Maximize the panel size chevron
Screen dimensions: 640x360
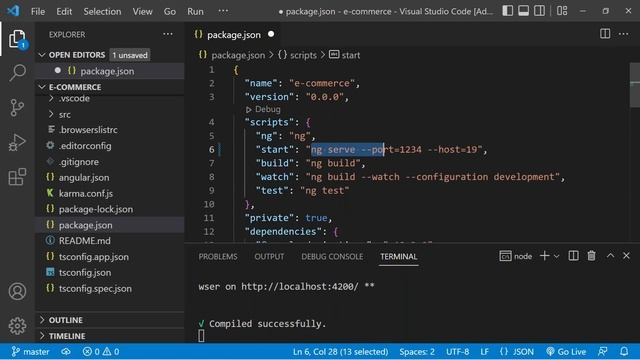point(610,256)
